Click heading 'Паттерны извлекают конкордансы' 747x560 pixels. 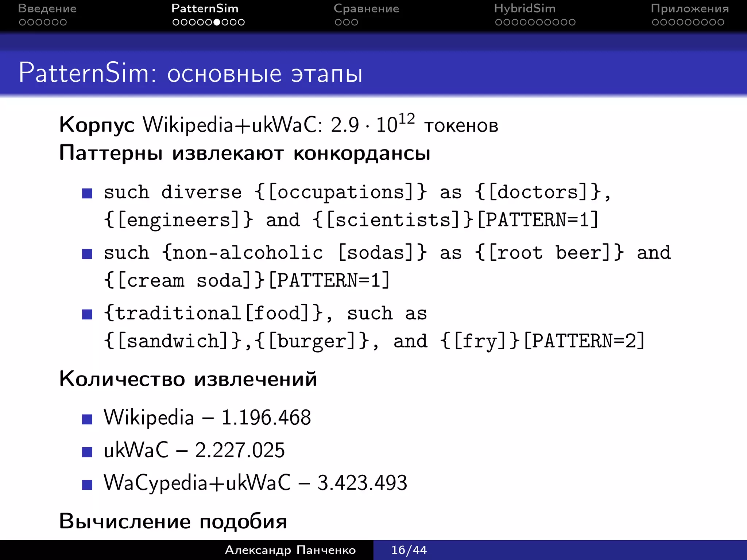click(x=245, y=153)
